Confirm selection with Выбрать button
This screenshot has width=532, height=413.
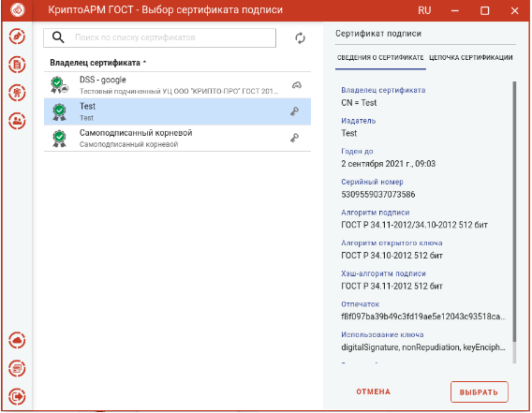click(479, 392)
